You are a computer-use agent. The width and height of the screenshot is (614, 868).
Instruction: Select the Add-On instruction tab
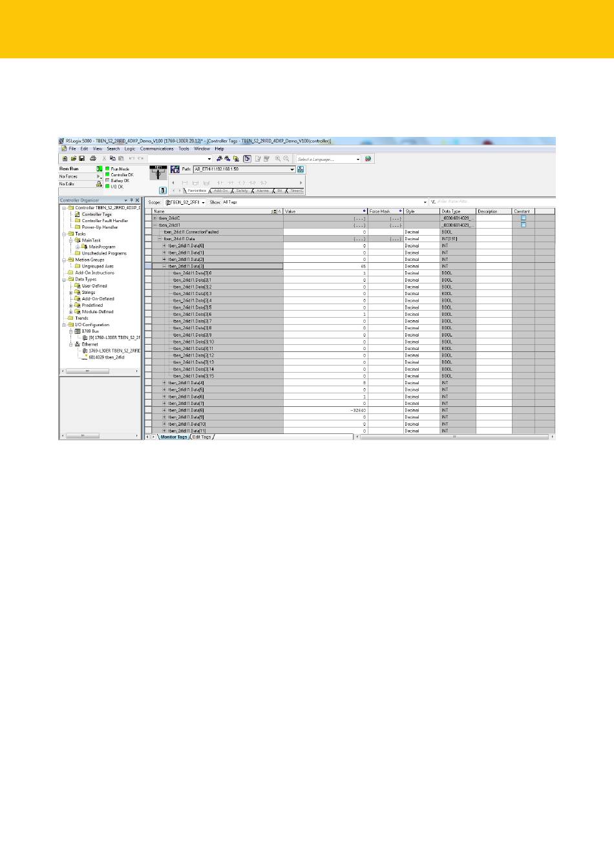(x=221, y=191)
